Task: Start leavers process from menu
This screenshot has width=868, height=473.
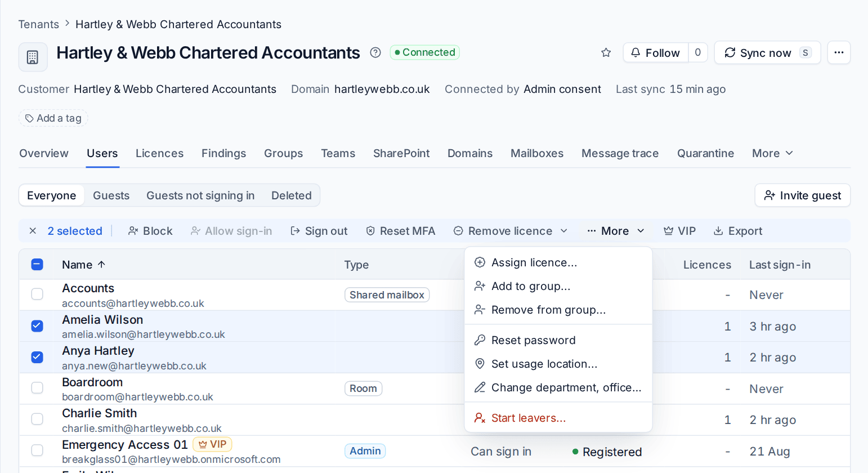Action: pyautogui.click(x=558, y=418)
